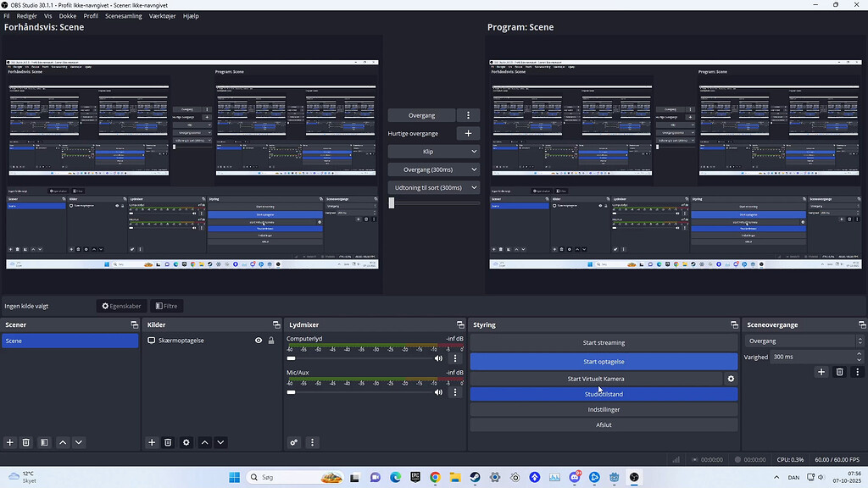Click the Start streaming button
Viewport: 868px width, 488px height.
604,342
